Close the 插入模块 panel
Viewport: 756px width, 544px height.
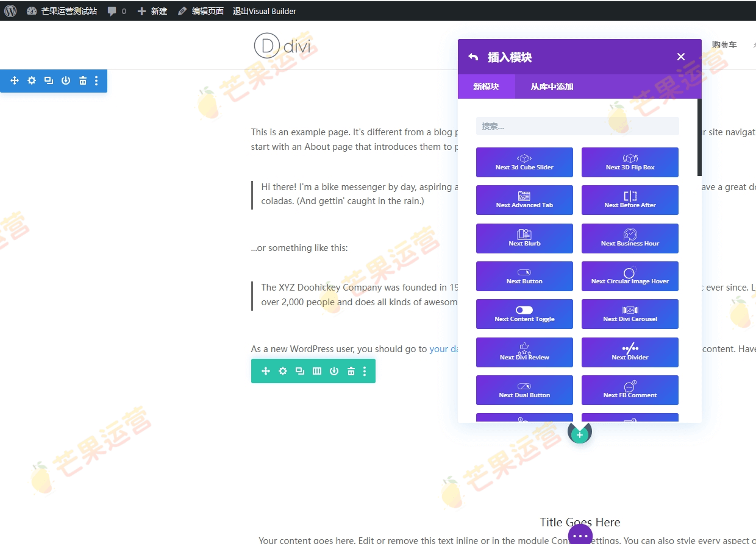(680, 56)
